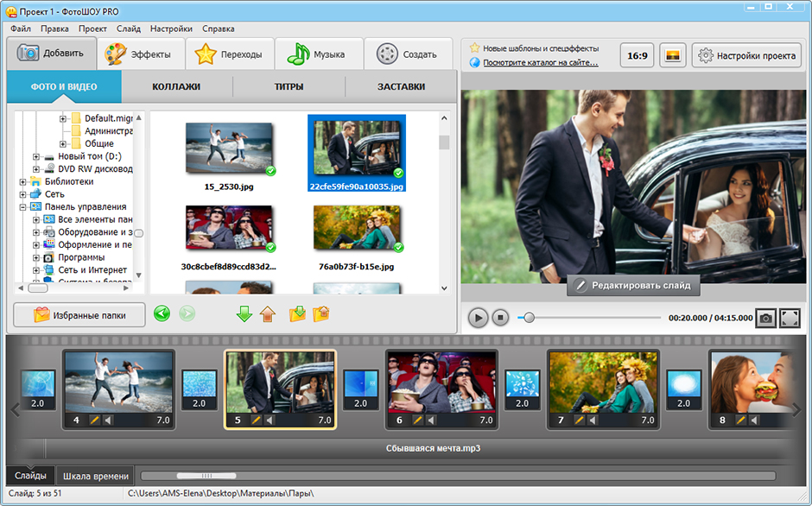Edit slide 8 with its pencil icon
Viewport: 812px width, 506px height.
740,420
